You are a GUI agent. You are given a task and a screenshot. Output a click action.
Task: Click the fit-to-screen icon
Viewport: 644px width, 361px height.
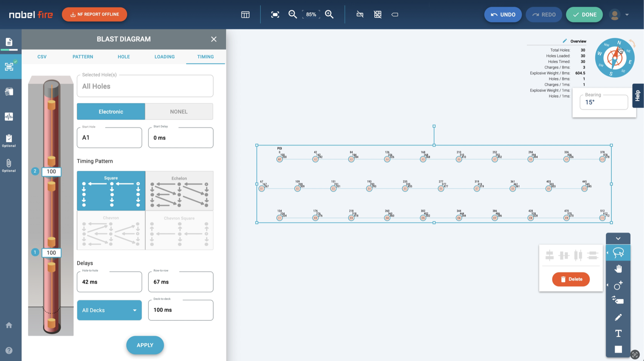coord(275,15)
